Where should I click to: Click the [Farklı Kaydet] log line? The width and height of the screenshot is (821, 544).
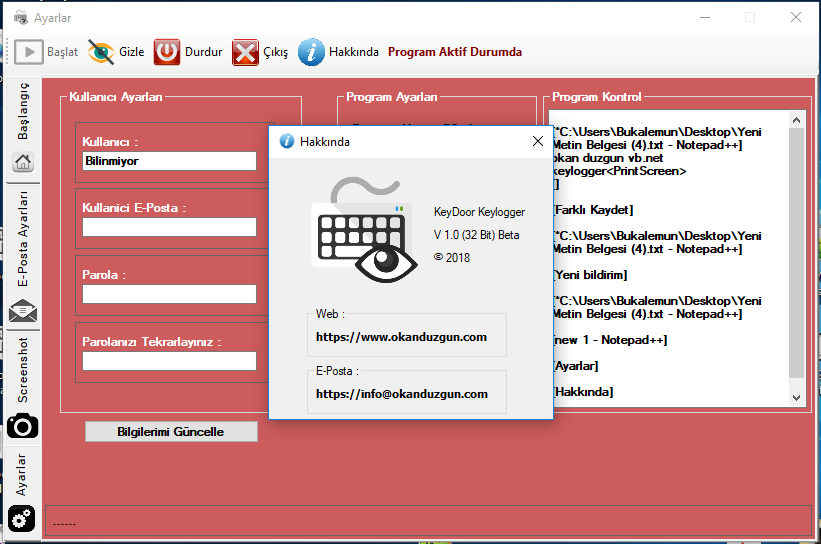click(593, 210)
